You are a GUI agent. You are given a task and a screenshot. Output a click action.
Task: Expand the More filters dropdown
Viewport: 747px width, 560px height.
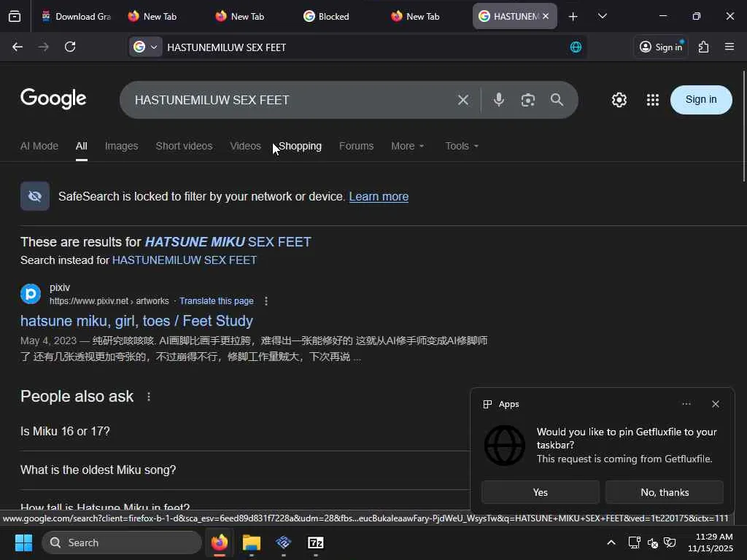[x=407, y=146]
